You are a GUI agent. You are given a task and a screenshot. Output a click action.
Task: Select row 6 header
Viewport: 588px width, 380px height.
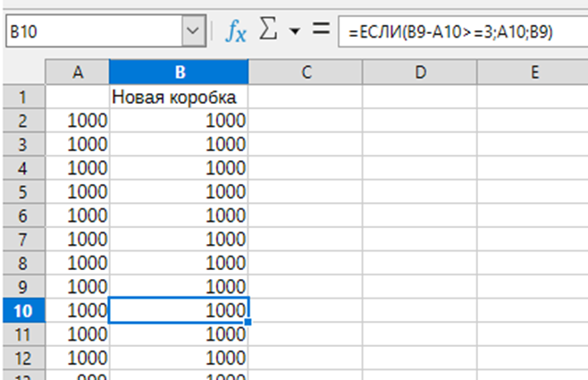click(22, 215)
